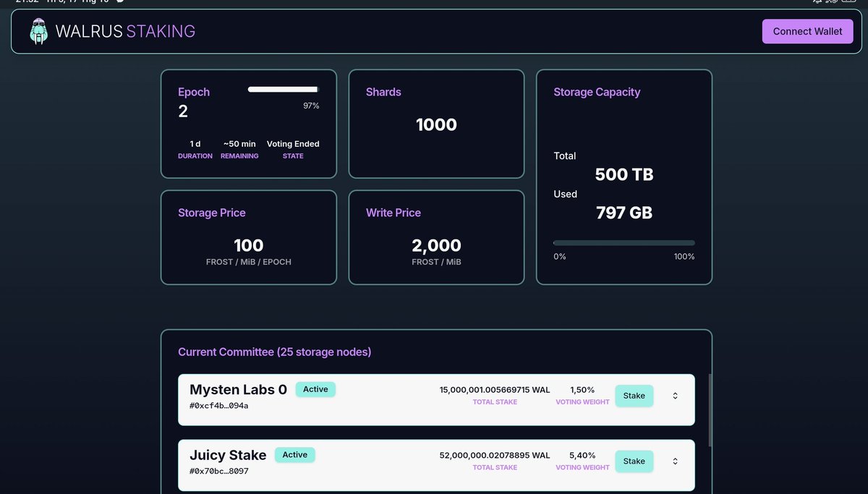Click the Active badge for Mysten Labs 0
This screenshot has height=494, width=868.
pos(315,389)
